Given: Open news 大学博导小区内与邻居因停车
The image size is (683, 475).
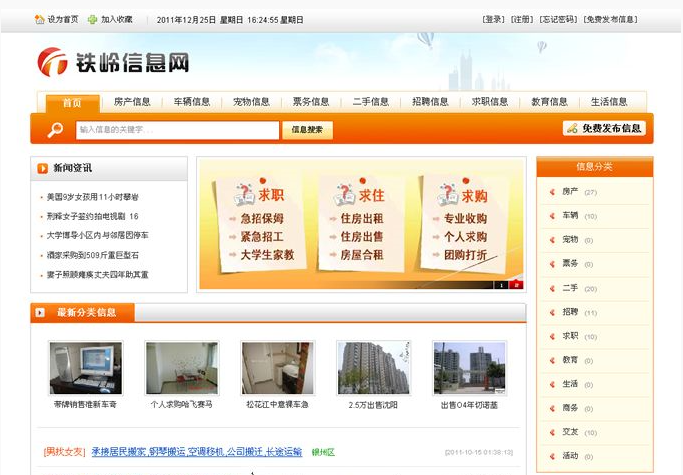Looking at the screenshot, I should pos(98,235).
